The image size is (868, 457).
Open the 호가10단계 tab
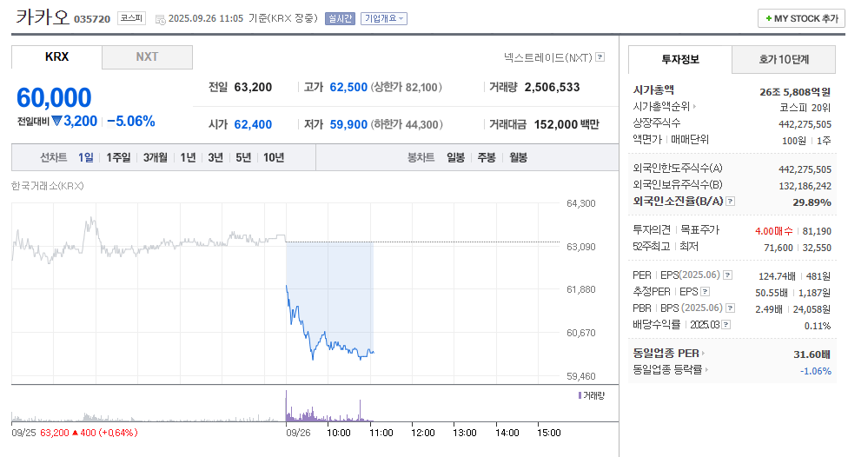tap(784, 59)
